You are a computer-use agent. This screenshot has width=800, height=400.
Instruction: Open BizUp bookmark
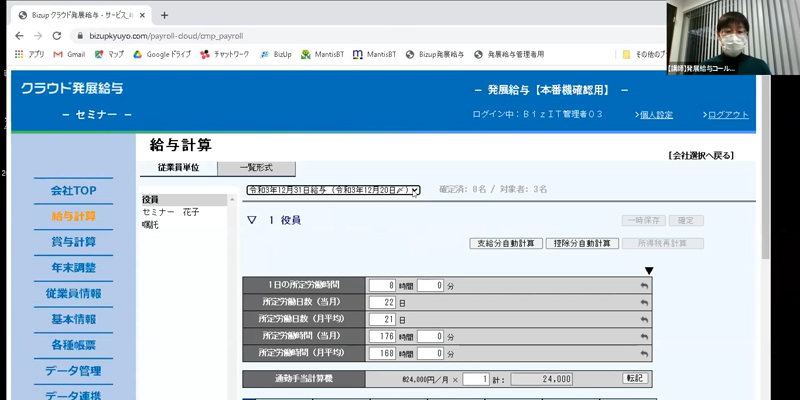[276, 54]
